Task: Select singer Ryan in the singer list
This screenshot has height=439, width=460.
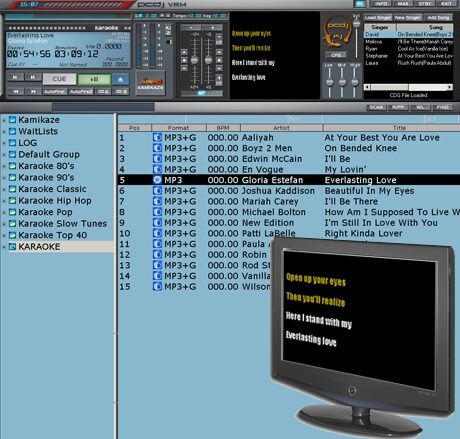Action: point(408,49)
